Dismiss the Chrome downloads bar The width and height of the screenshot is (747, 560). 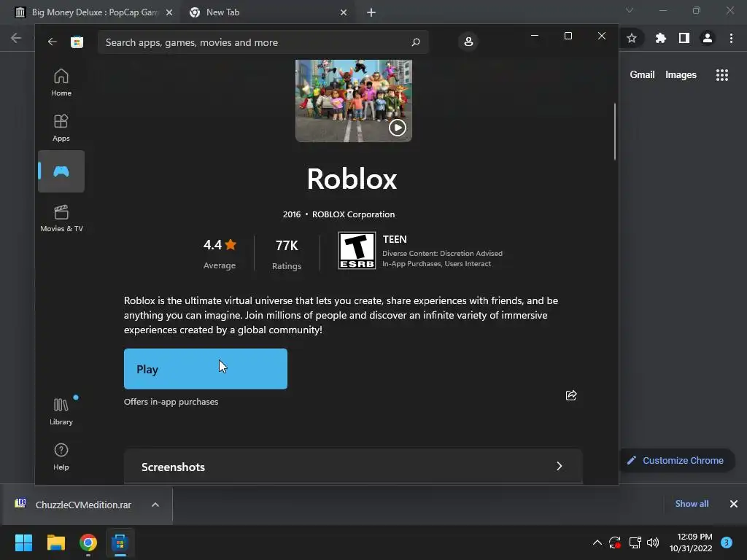734,504
